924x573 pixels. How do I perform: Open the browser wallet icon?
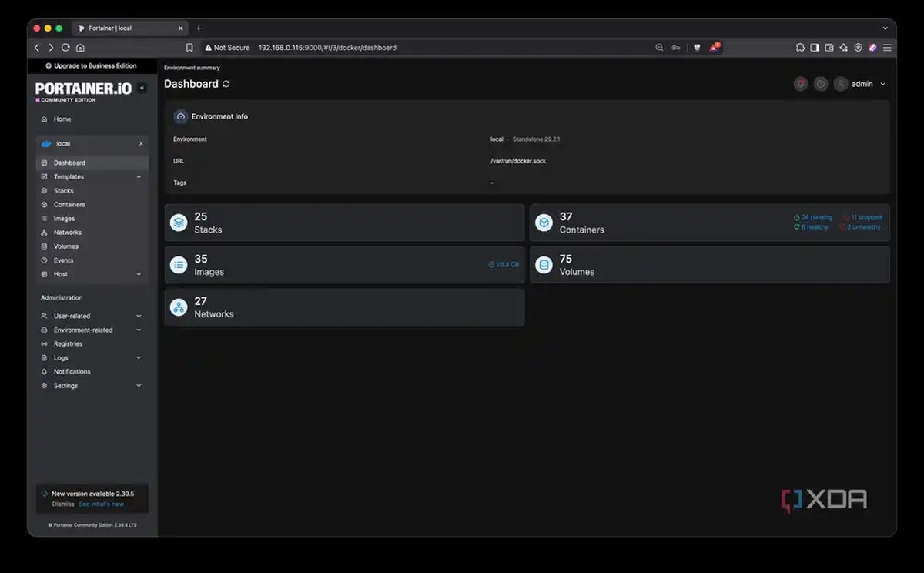tap(829, 48)
